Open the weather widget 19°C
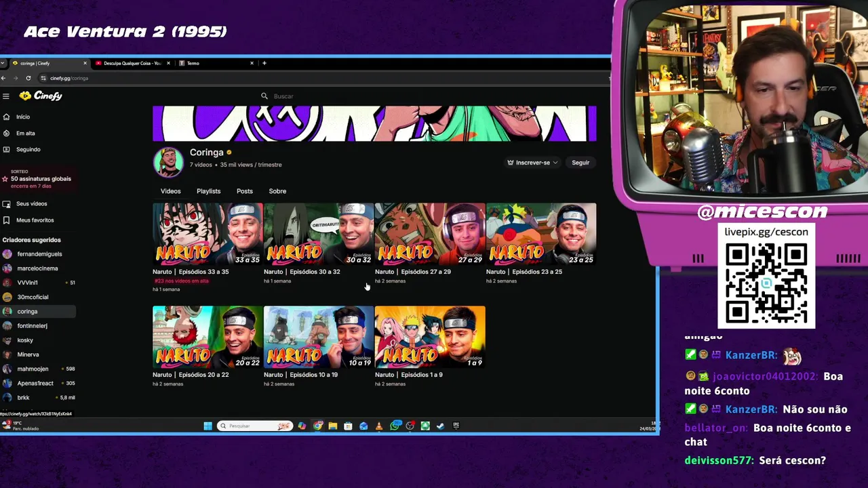Viewport: 868px width, 488px height. (x=20, y=426)
